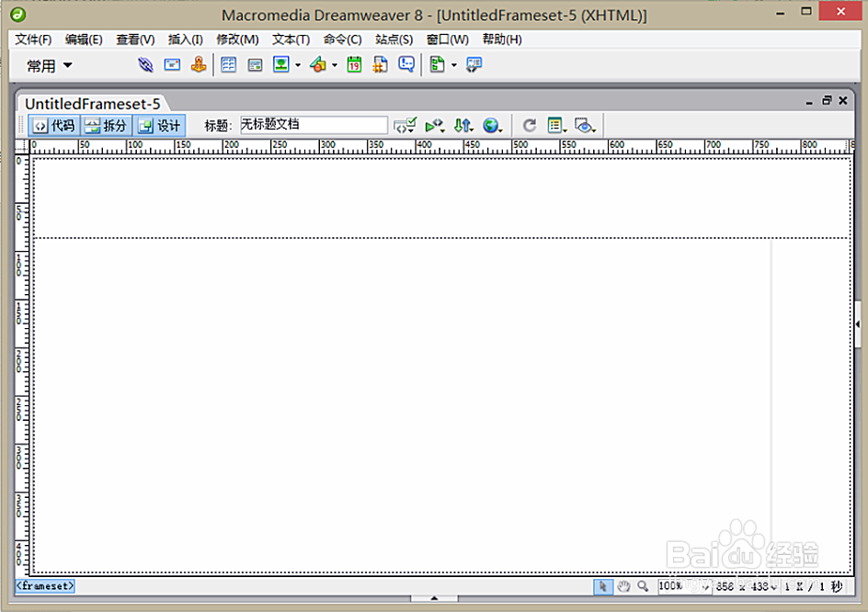The height and width of the screenshot is (612, 868).
Task: Insert a Div tag
Action: (255, 65)
